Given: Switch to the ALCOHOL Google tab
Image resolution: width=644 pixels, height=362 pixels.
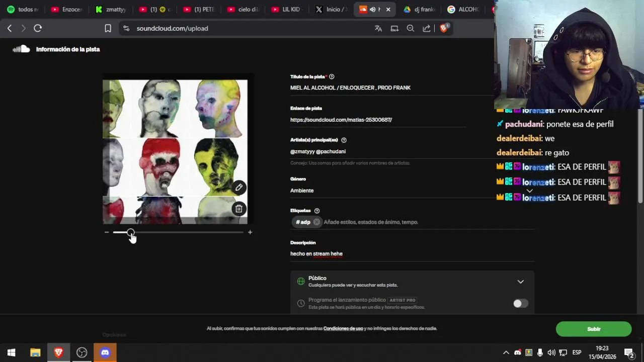Looking at the screenshot, I should pos(463,10).
